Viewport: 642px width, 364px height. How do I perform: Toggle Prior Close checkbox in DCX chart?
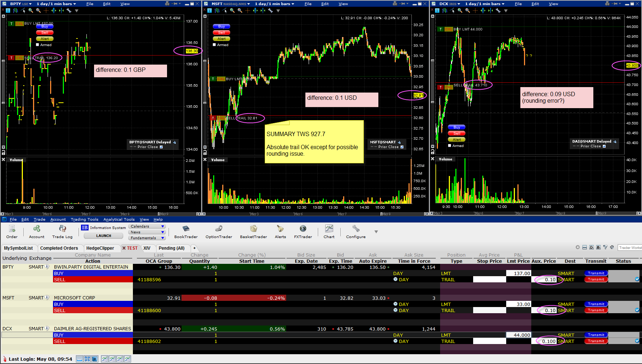coord(604,146)
